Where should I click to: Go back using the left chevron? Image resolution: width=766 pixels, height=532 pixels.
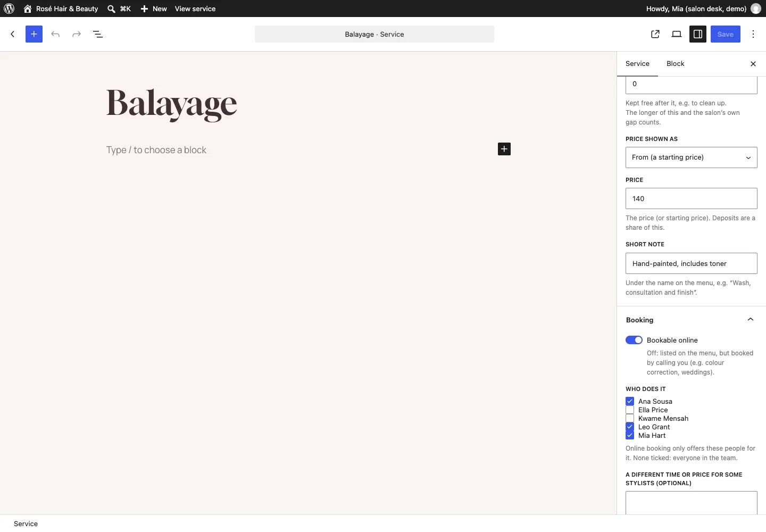pyautogui.click(x=13, y=34)
